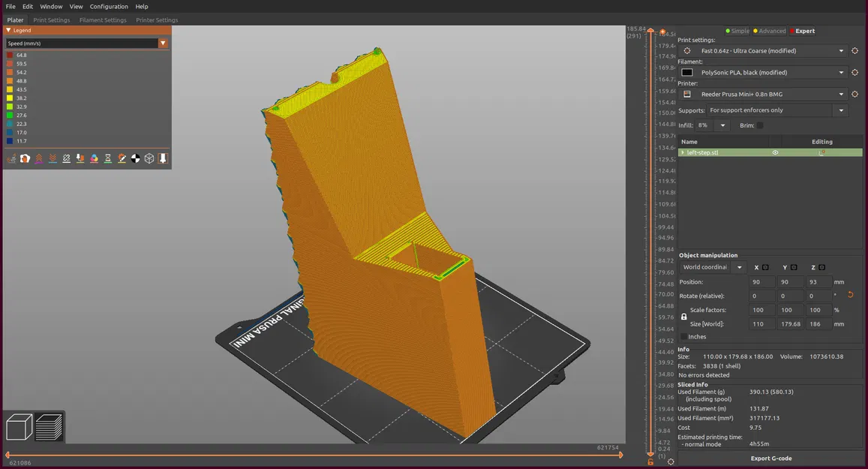Screen dimensions: 868x469
Task: Open print settings gear next to Ultra Coarse
Action: [854, 50]
